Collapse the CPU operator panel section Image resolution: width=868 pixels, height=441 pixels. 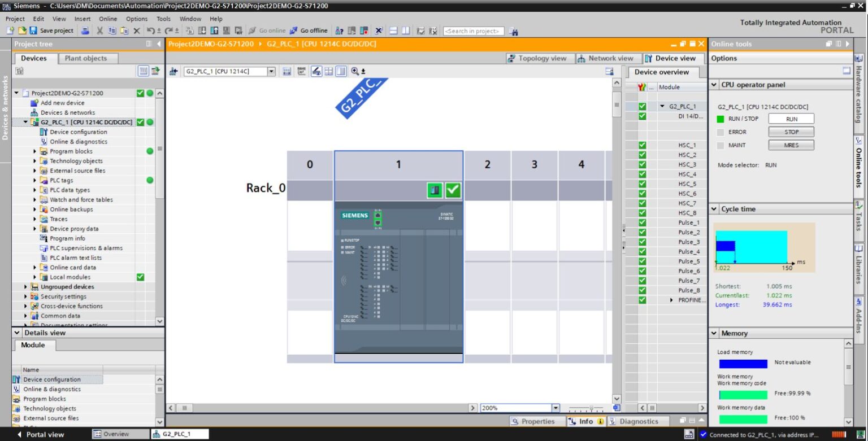pos(714,85)
